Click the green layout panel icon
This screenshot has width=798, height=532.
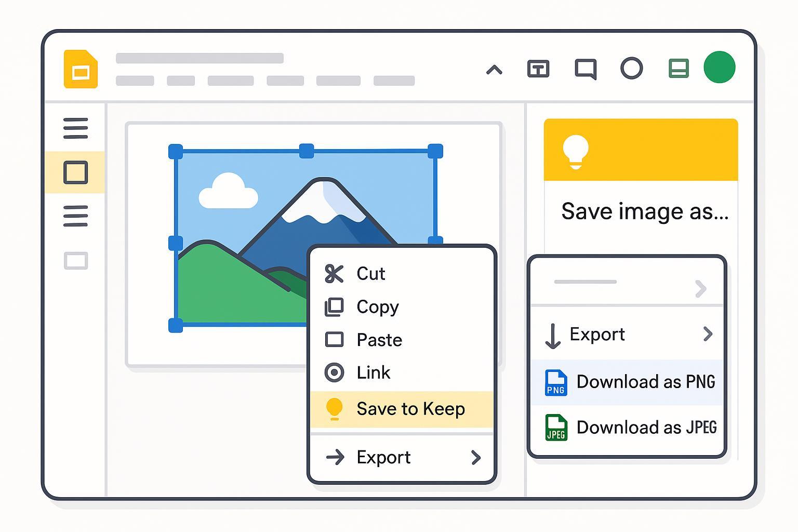(679, 69)
